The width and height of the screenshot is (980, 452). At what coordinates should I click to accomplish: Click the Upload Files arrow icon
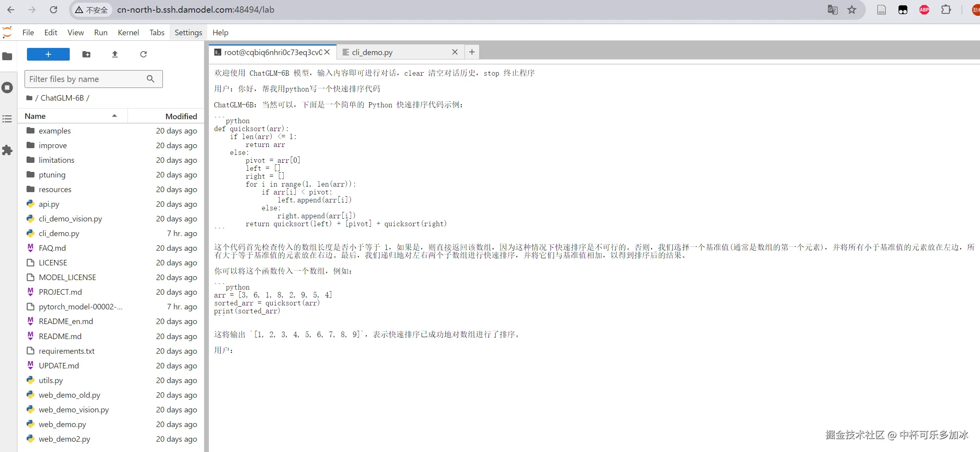coord(115,54)
